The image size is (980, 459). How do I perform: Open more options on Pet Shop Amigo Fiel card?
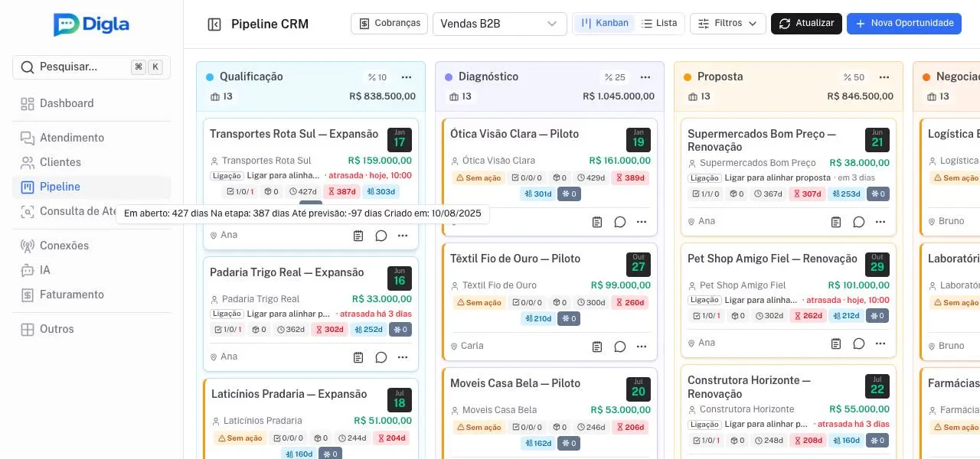point(880,343)
